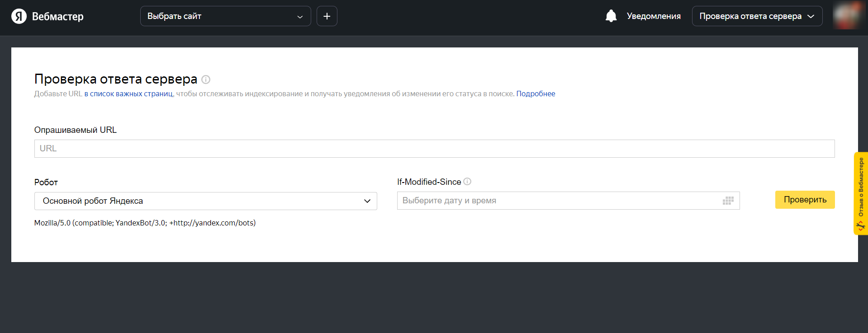Click the Проверка ответа сервера heading
Screen dimensions: 868x333
click(116, 79)
